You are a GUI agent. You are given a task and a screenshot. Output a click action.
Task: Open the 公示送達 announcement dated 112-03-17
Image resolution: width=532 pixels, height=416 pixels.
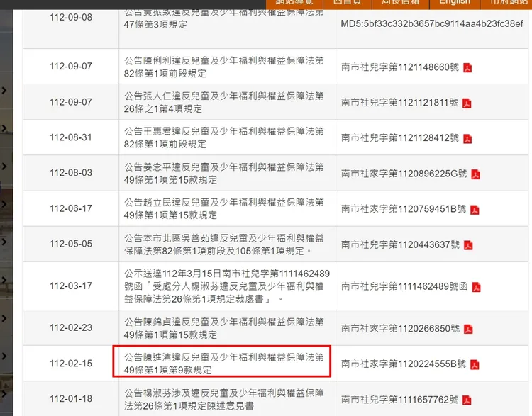coord(223,286)
